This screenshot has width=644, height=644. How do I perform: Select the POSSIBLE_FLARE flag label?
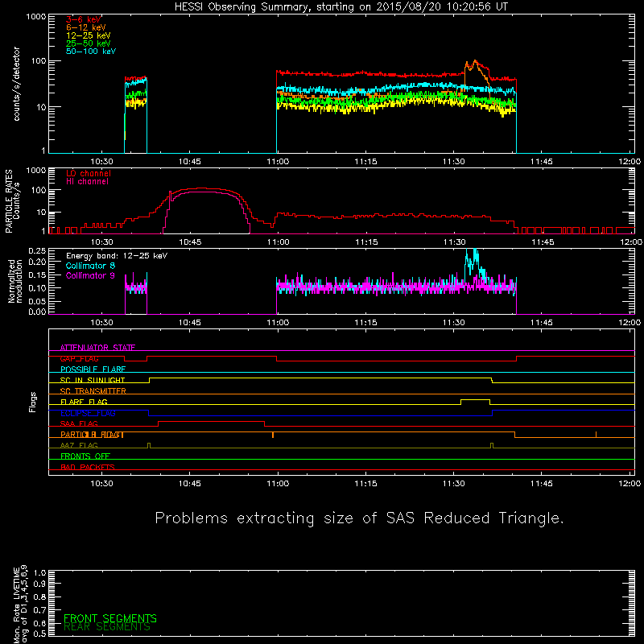93,369
